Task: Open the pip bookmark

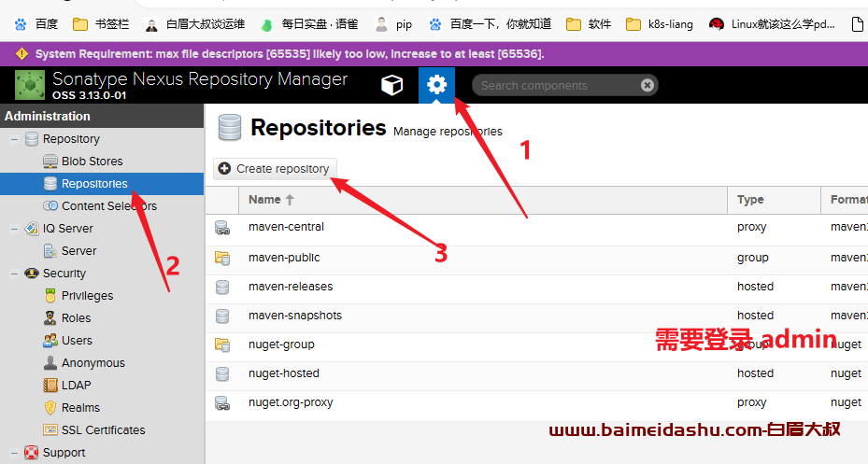Action: [393, 24]
